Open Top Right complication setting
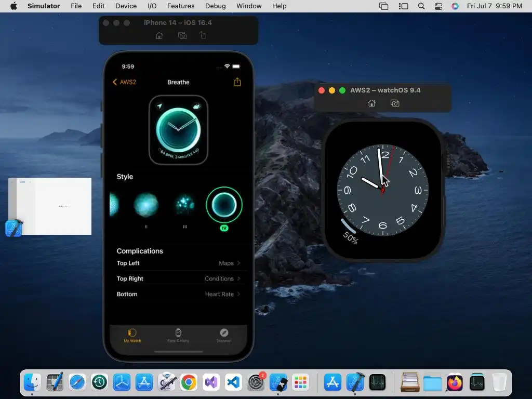Viewport: 532px width, 399px height. (x=179, y=278)
